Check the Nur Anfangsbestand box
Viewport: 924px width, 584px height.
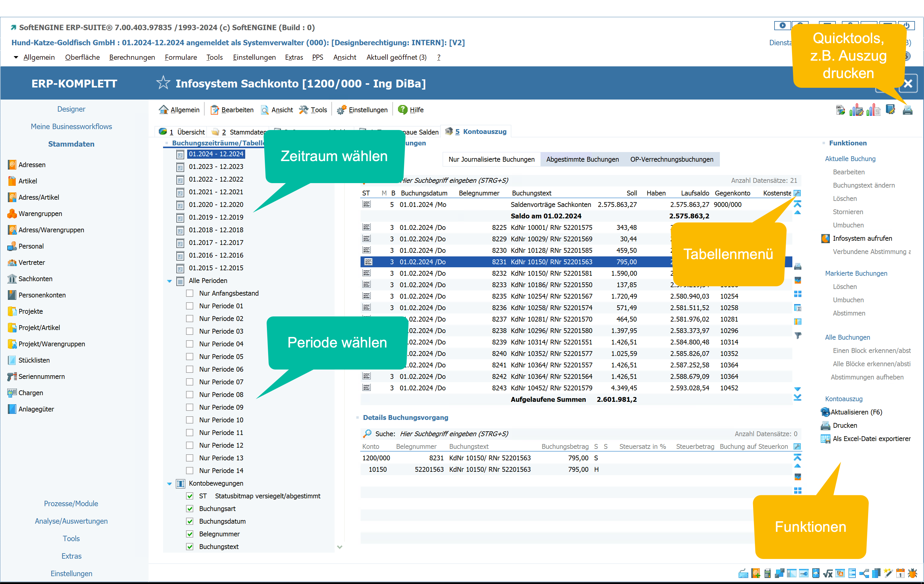(190, 293)
